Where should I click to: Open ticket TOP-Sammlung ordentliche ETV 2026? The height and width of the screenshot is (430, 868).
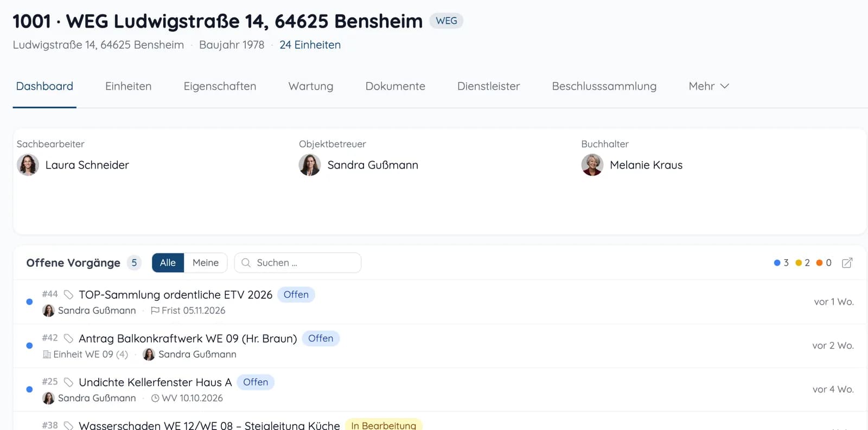click(x=175, y=294)
